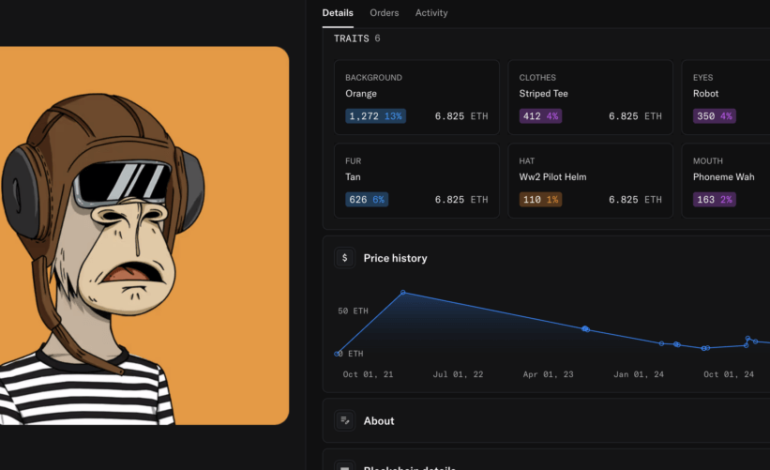The height and width of the screenshot is (470, 770).
Task: Click the first chart point at 0 ETH
Action: (340, 353)
